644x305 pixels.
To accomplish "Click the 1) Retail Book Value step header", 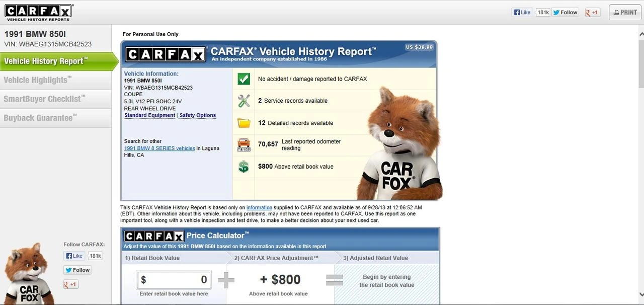I will click(152, 258).
